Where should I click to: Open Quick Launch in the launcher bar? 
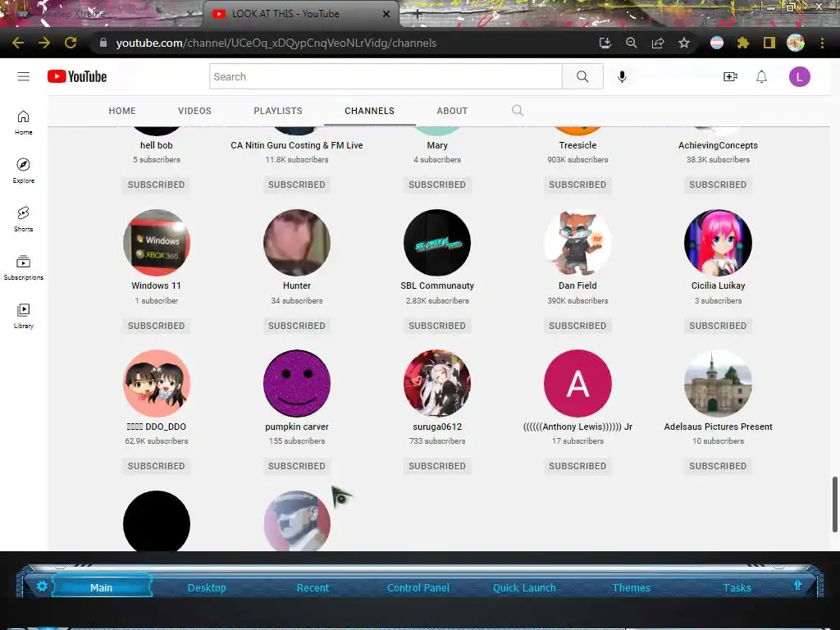[524, 587]
